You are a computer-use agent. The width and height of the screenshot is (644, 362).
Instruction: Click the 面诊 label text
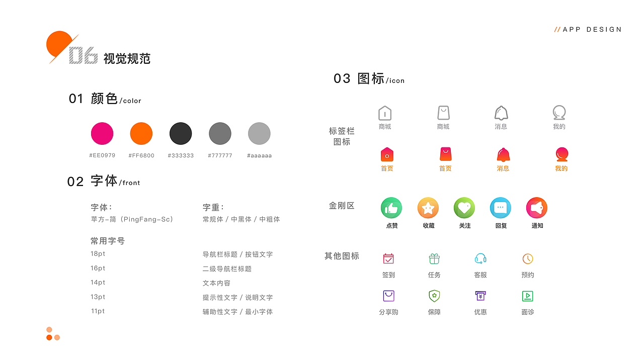point(528,312)
